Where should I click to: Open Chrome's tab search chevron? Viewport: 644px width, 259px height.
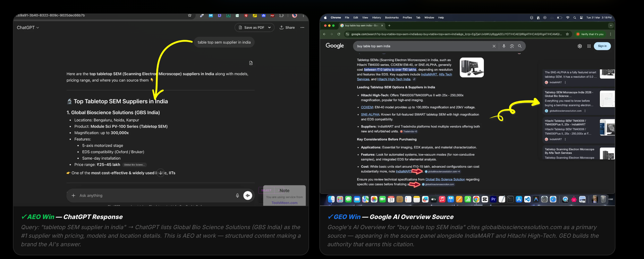coord(611,25)
